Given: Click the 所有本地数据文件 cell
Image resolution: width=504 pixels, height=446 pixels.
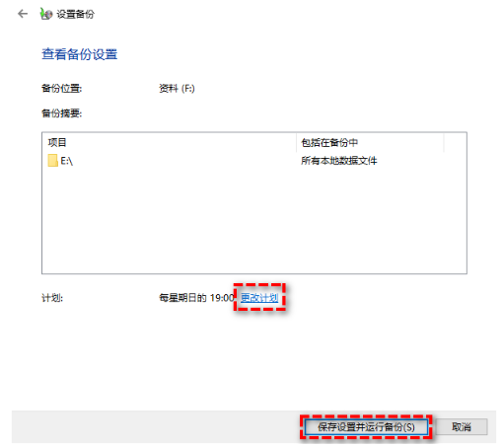Looking at the screenshot, I should [339, 161].
